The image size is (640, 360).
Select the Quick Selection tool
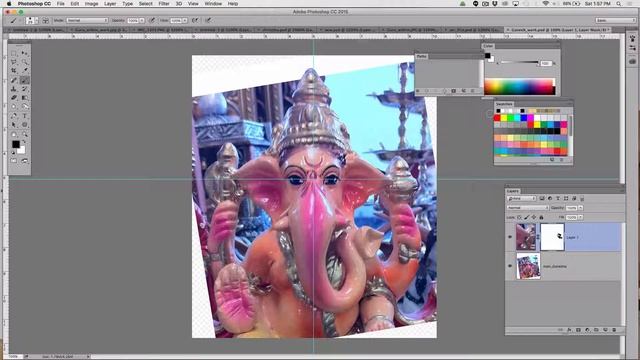pos(24,62)
